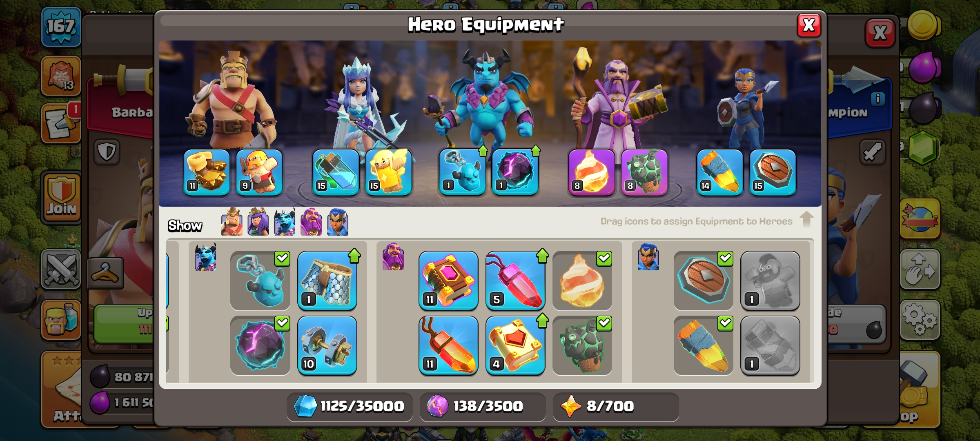Screen dimensions: 980x441
Task: Select the Rage Gem equipment level 11
Action: [x=448, y=345]
